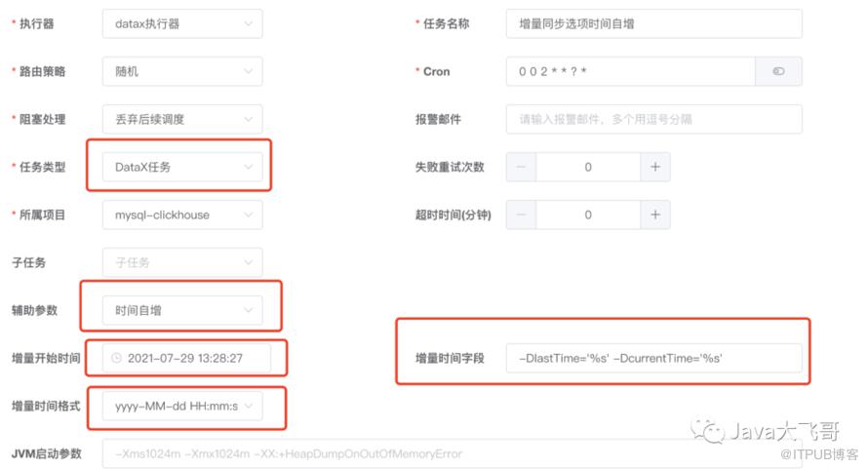Open the 子任务 dropdown
This screenshot has height=469, width=868.
[182, 262]
